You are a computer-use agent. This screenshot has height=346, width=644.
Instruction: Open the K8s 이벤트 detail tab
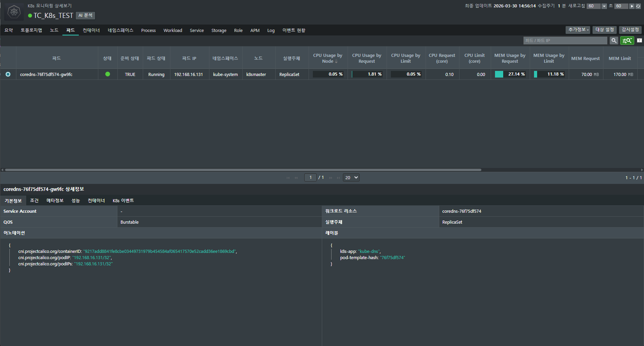123,201
